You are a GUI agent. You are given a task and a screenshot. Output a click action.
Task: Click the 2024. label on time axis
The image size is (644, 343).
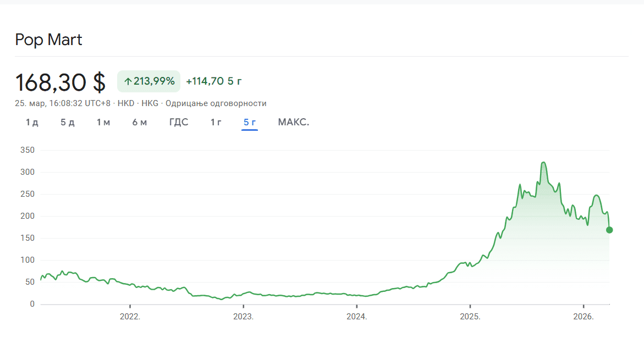pyautogui.click(x=356, y=317)
